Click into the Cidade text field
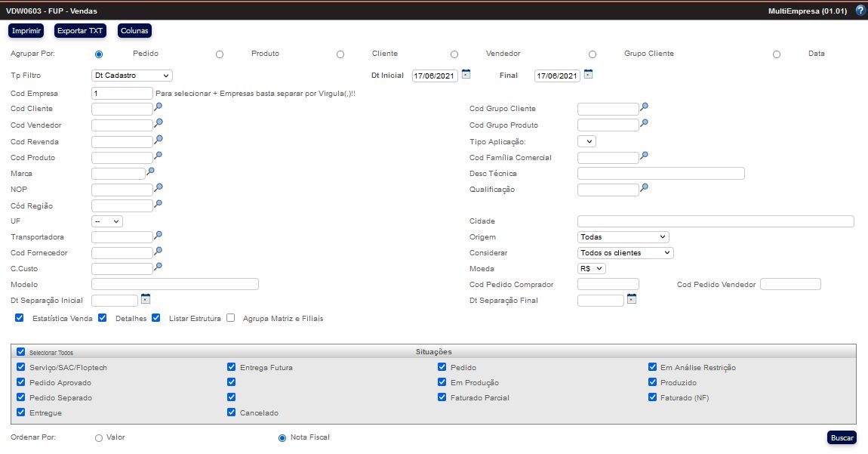Image resolution: width=868 pixels, height=454 pixels. coord(715,221)
